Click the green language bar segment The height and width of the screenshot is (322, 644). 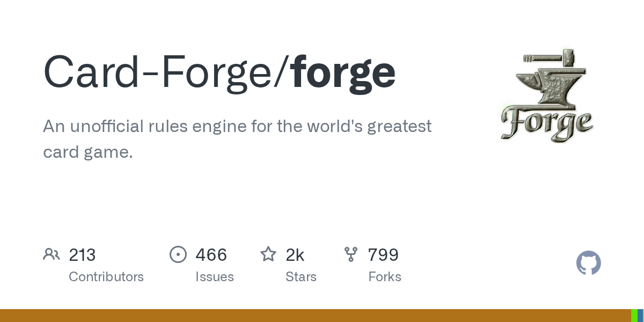(634, 316)
